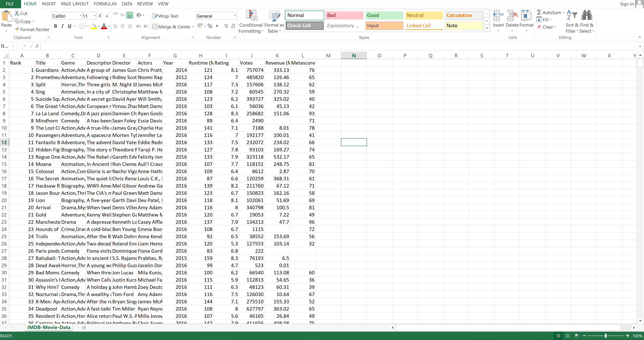The width and height of the screenshot is (644, 340).
Task: Click the Insert Function fx icon
Action: tap(37, 46)
